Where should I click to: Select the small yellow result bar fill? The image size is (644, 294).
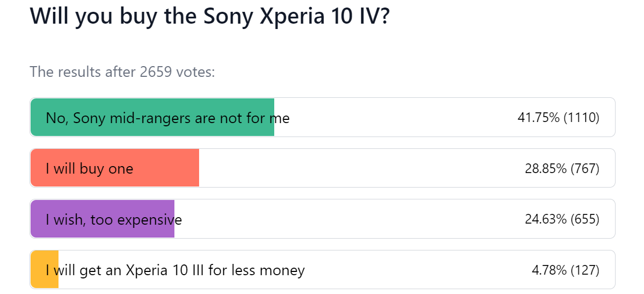tap(45, 269)
